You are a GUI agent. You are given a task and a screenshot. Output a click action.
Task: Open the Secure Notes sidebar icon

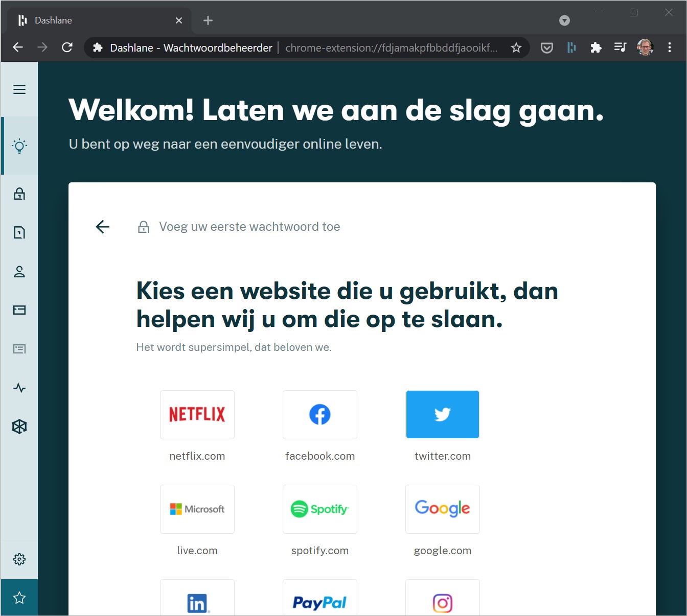pyautogui.click(x=19, y=232)
